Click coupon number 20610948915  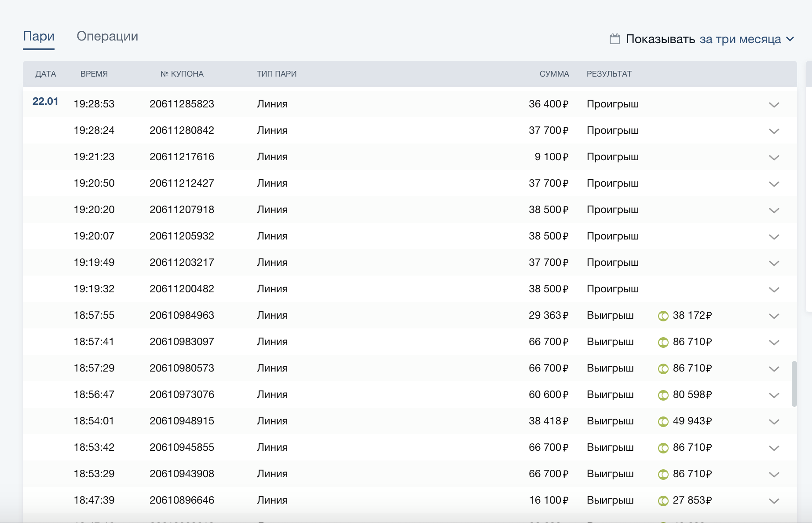[x=182, y=421]
